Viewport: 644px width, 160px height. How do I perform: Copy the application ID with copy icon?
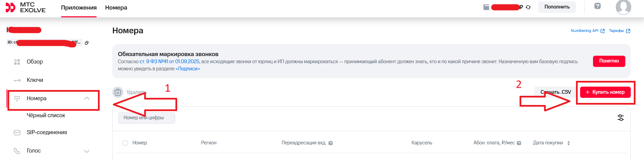tap(87, 43)
